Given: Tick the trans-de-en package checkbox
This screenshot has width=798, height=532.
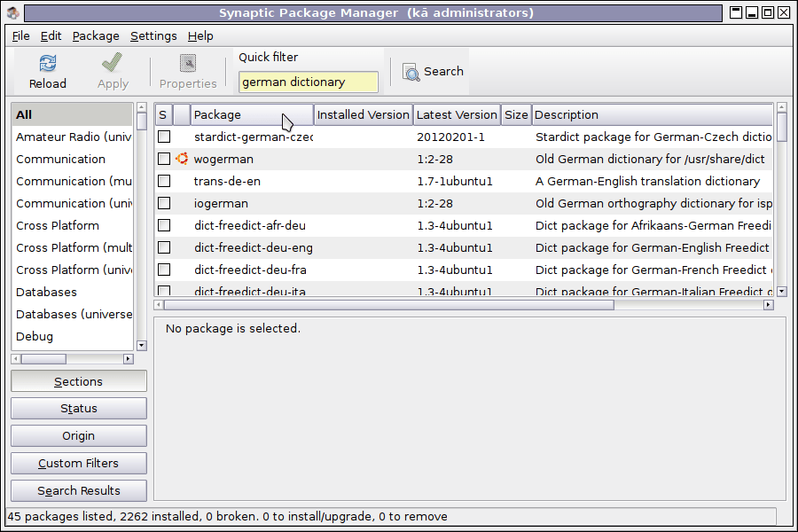Looking at the screenshot, I should click(164, 181).
